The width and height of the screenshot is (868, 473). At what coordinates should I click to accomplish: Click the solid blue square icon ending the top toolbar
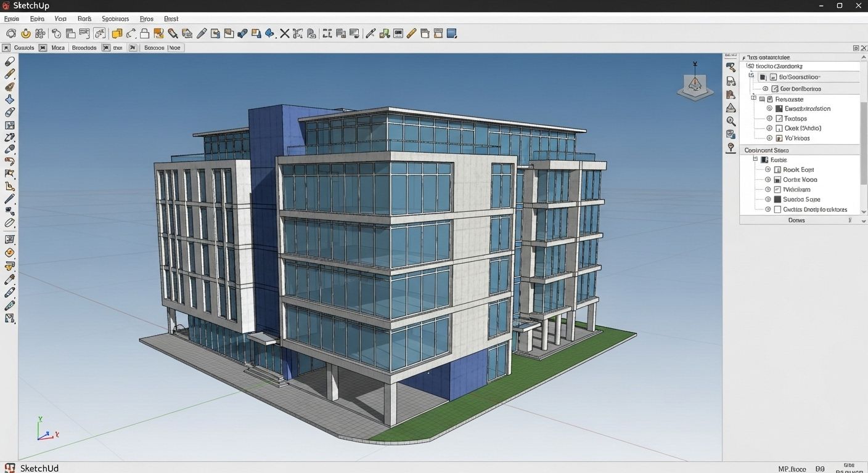click(452, 33)
